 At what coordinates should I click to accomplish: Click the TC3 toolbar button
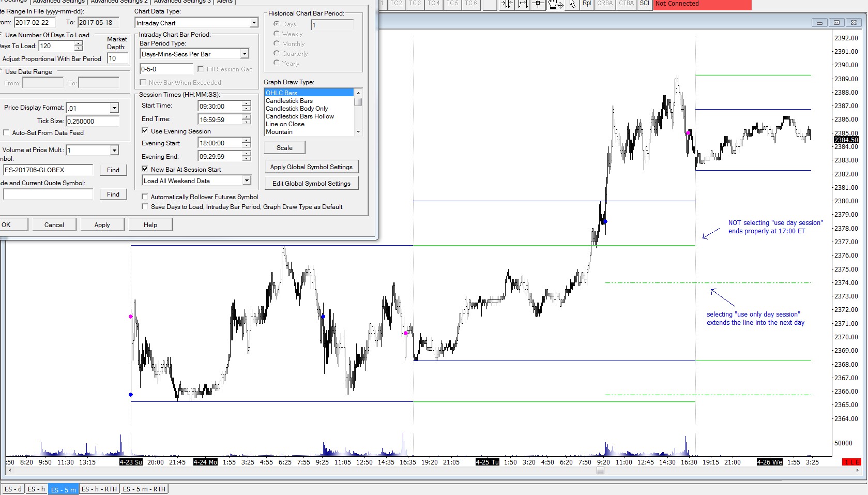[x=415, y=4]
